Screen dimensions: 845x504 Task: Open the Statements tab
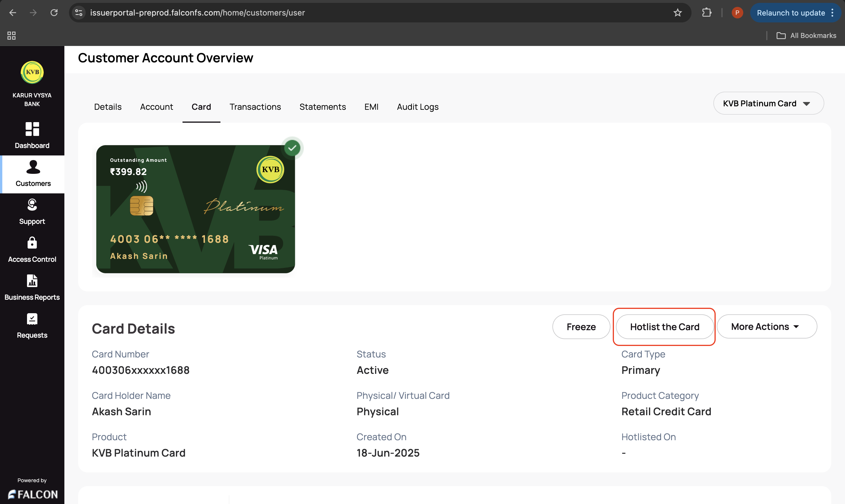pos(322,107)
